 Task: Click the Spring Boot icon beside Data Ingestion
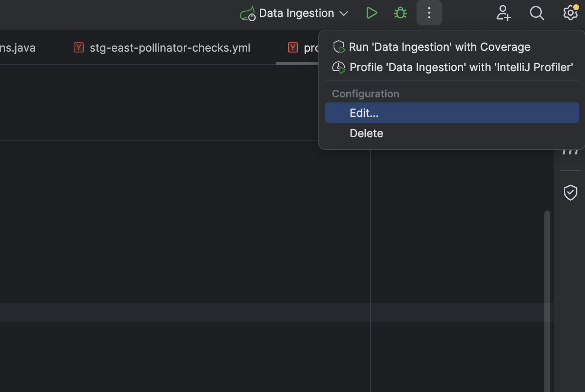pyautogui.click(x=248, y=14)
